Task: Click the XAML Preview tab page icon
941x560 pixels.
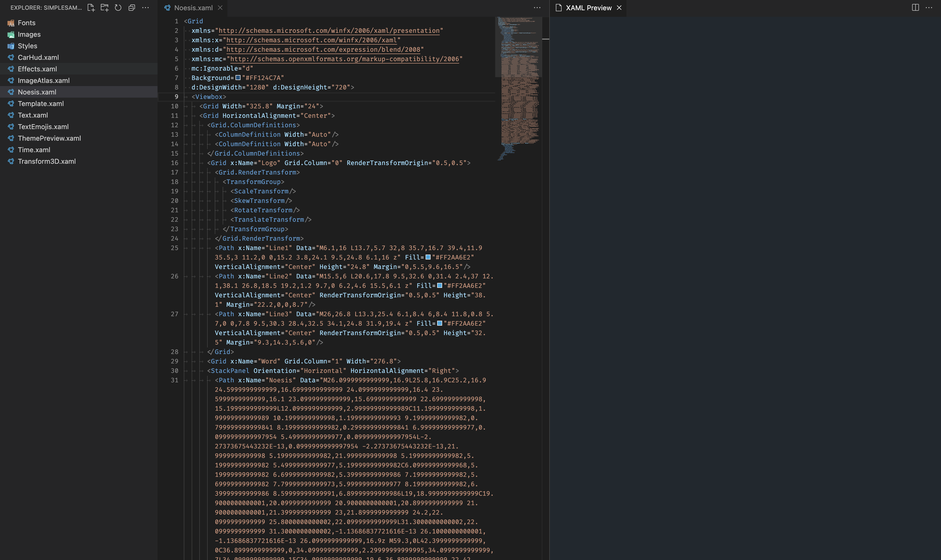Action: (559, 8)
